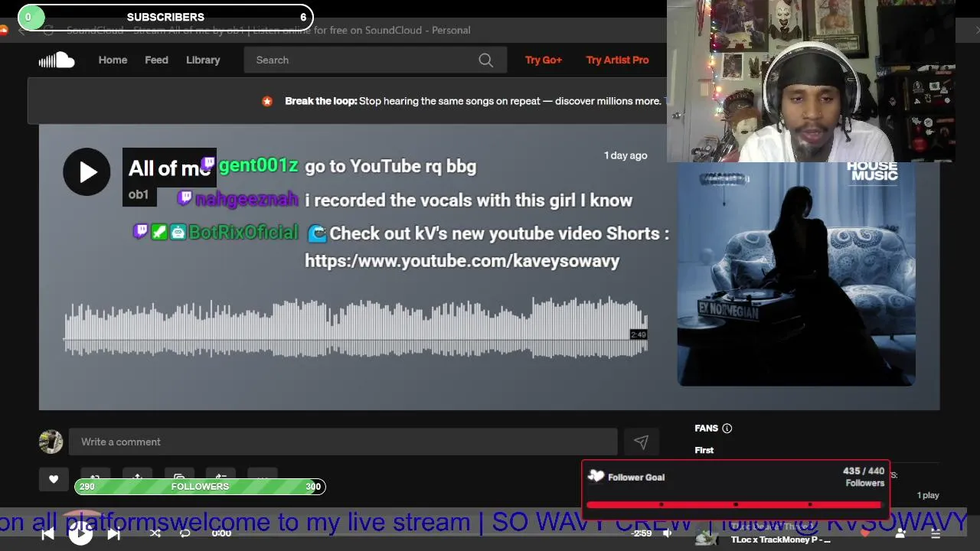Click the FANS info icon
Image resolution: width=980 pixels, height=551 pixels.
[727, 429]
